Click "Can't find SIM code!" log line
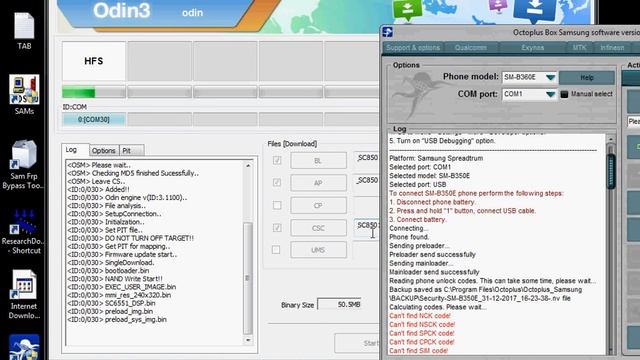Viewport: 640px width, 360px height. 418,351
